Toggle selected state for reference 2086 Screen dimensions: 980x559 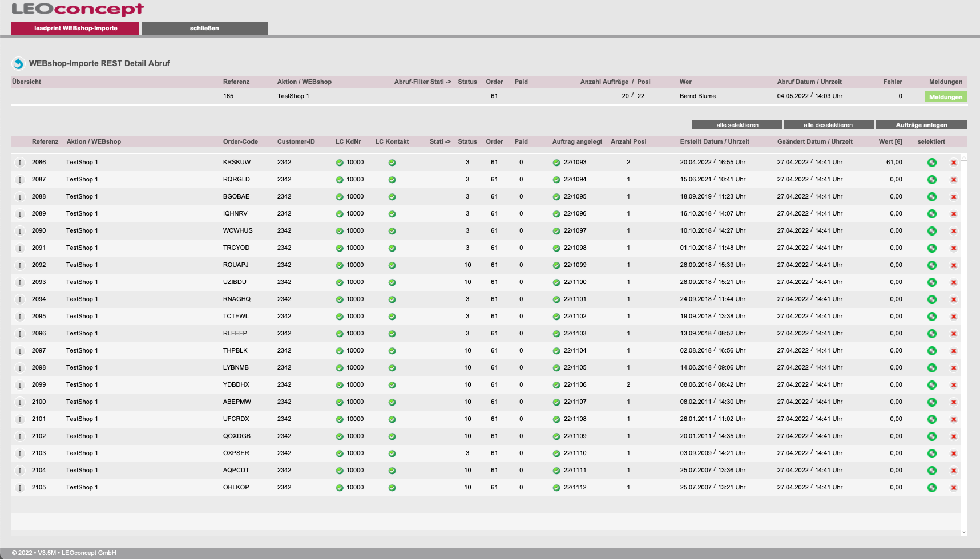(932, 163)
